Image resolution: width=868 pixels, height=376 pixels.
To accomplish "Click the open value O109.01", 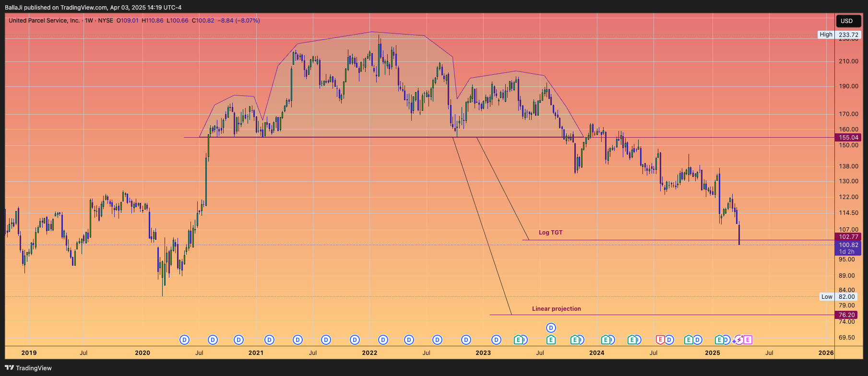I will [x=128, y=21].
